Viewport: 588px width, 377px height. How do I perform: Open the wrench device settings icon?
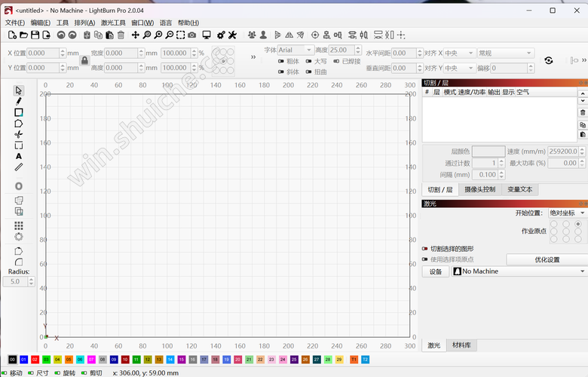232,35
